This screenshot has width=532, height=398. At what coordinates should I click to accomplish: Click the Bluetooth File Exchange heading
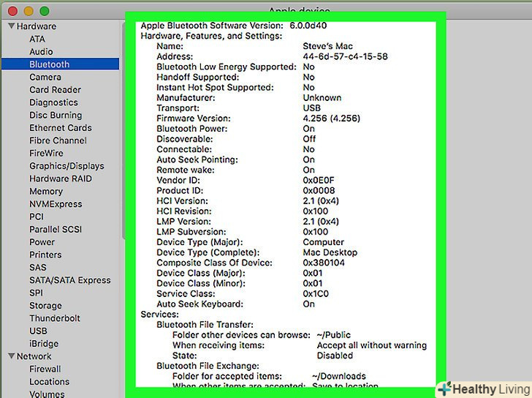tap(208, 366)
